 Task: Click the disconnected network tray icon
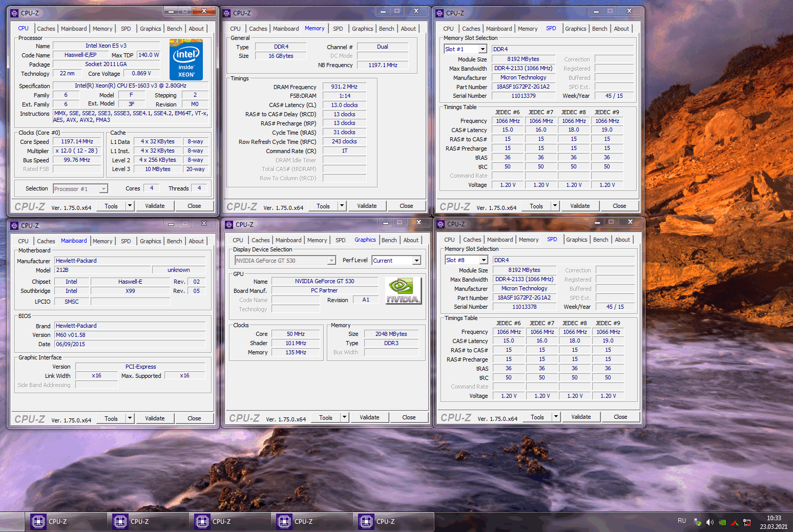point(747,522)
